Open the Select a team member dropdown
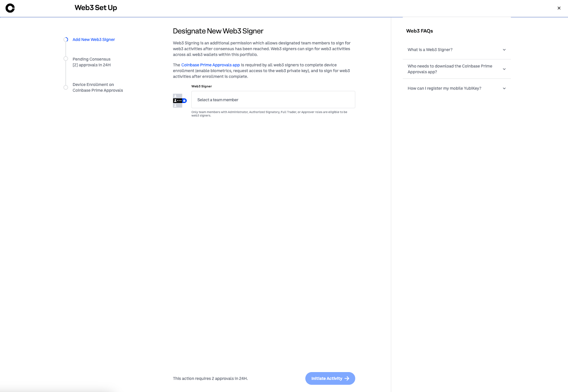Image resolution: width=568 pixels, height=392 pixels. coord(273,100)
